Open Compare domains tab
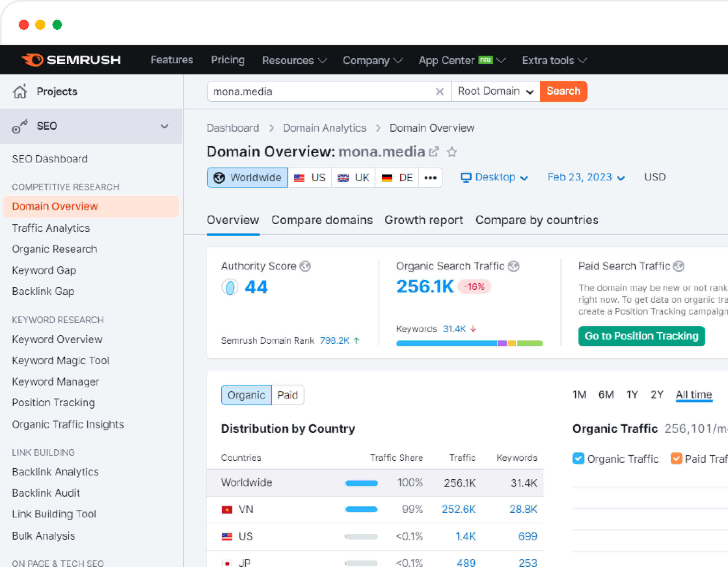This screenshot has width=728, height=567. [322, 220]
